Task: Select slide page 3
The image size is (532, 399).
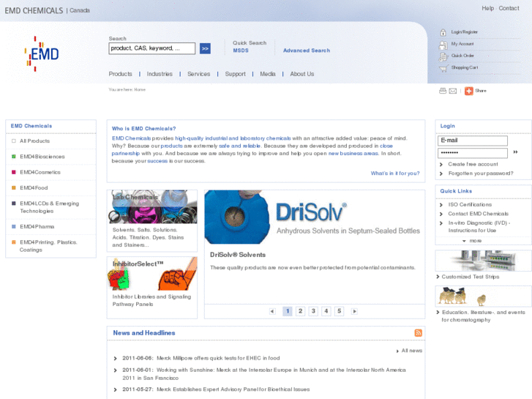Action: point(313,311)
